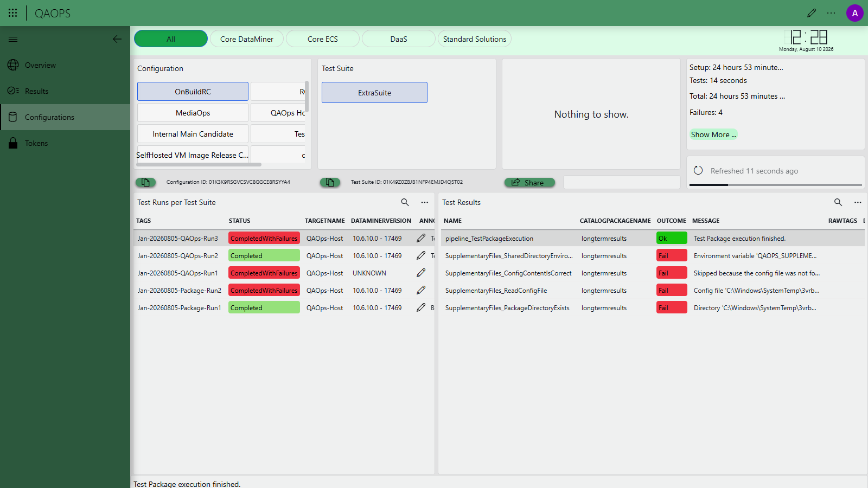
Task: Select SupplementaryFiles_PackageDirectoryExists result
Action: click(653, 307)
